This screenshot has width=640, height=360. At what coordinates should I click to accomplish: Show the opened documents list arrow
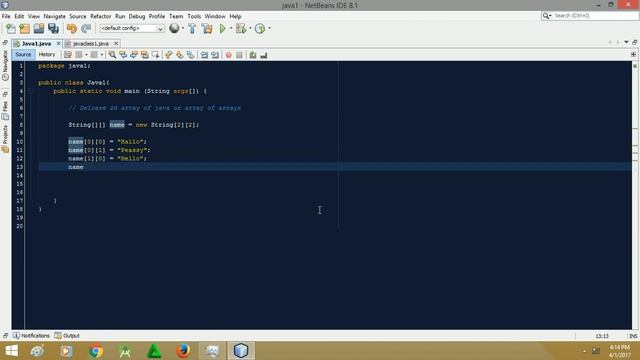pos(626,42)
